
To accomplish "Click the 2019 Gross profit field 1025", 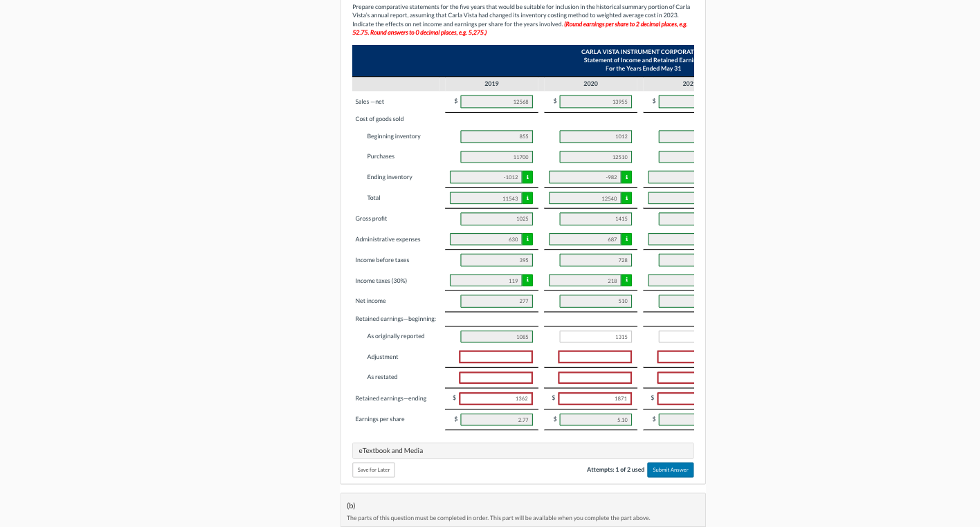I will pos(496,219).
